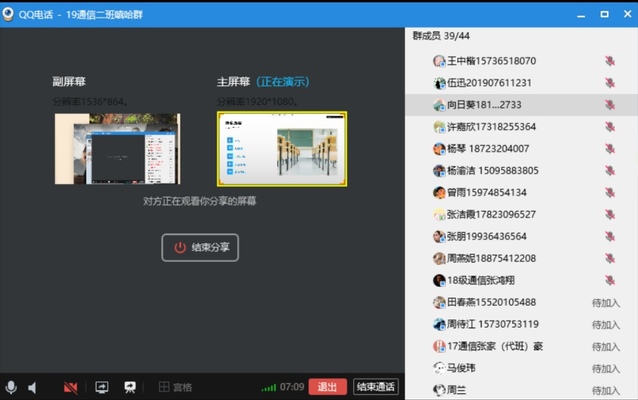Viewport: 638px width, 400px height.
Task: Click the 结束通话 end call button
Action: (x=375, y=387)
